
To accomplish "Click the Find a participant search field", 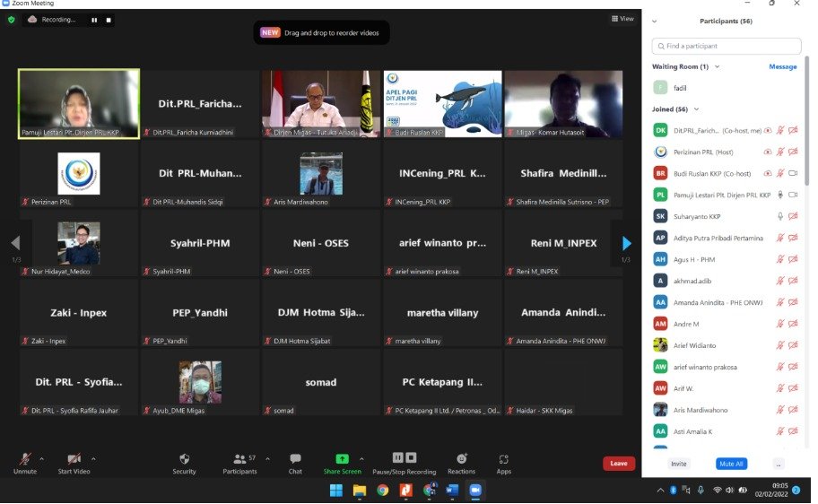I will click(x=727, y=46).
